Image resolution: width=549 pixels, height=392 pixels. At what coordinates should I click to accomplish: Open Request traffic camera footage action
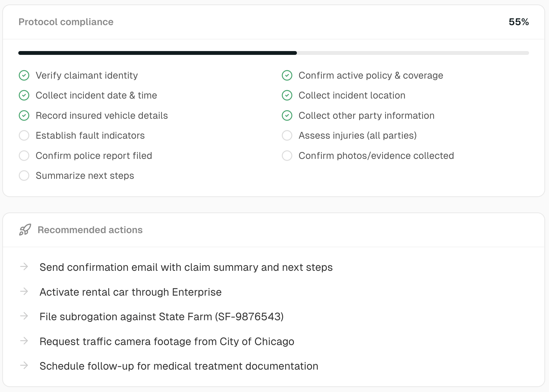[167, 341]
